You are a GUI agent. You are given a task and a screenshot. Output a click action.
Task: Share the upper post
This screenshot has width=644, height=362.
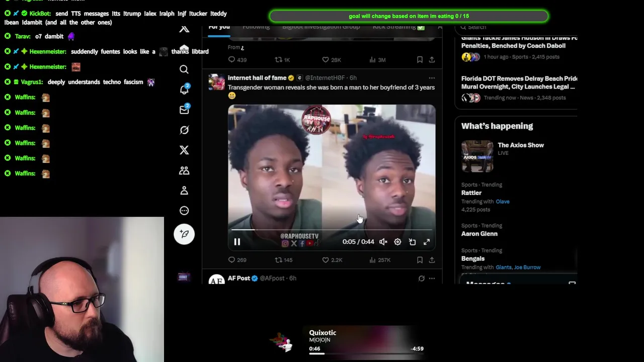[432, 60]
